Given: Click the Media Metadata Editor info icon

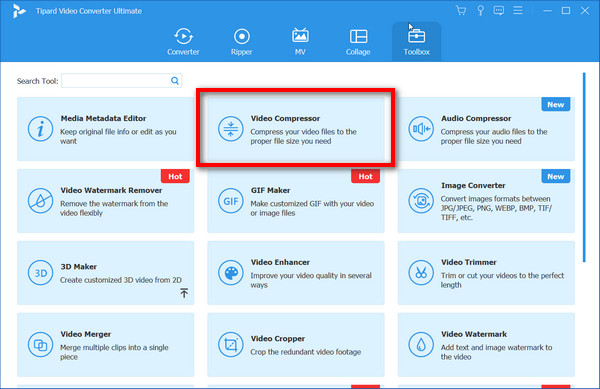Looking at the screenshot, I should pos(41,129).
